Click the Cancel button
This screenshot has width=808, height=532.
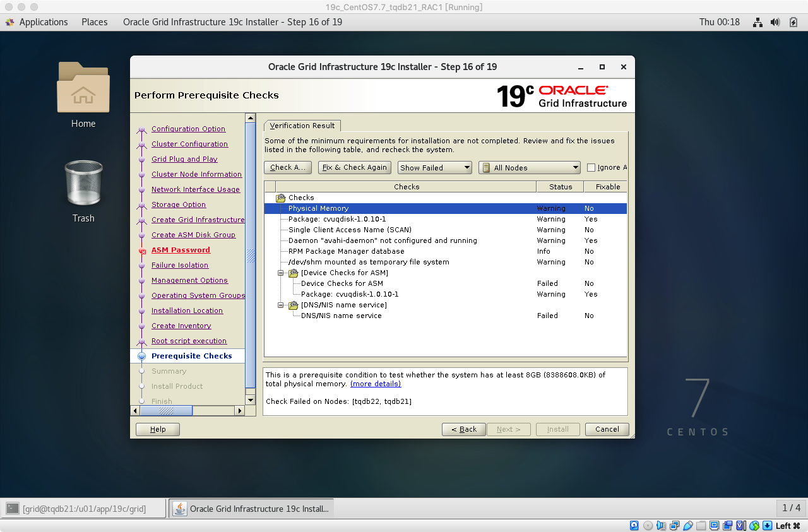607,429
